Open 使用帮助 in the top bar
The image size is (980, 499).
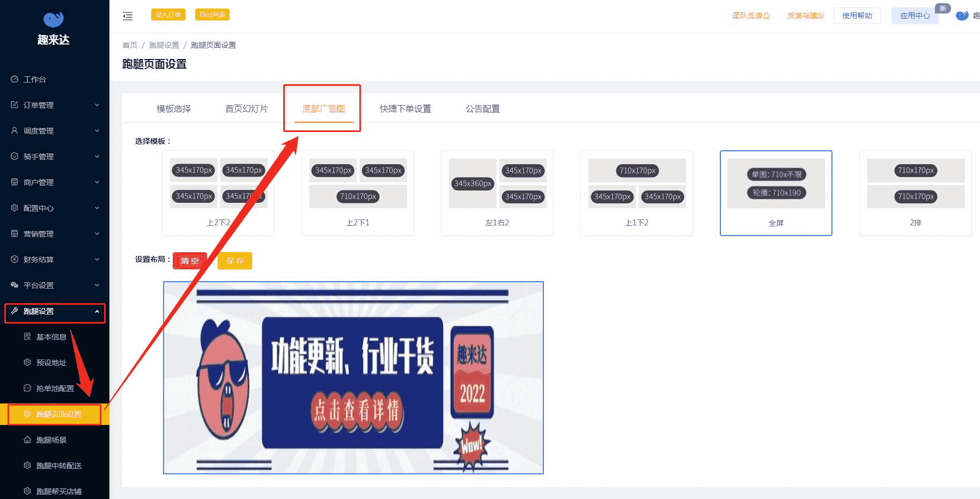(857, 16)
